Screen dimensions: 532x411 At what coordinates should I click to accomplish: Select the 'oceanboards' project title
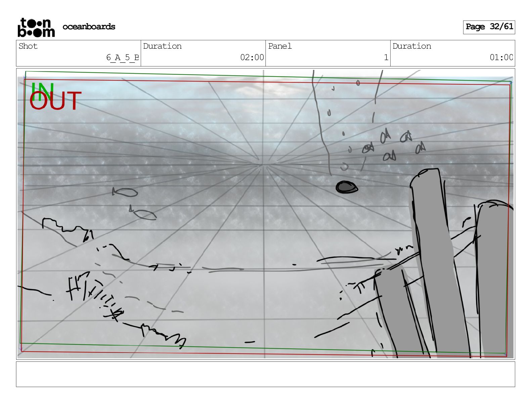[x=89, y=27]
